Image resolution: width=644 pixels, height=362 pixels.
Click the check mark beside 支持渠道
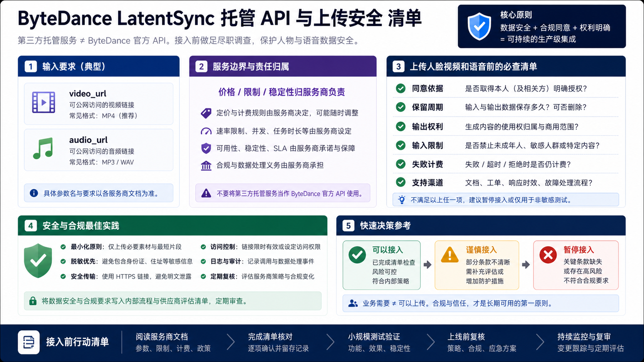tap(401, 182)
